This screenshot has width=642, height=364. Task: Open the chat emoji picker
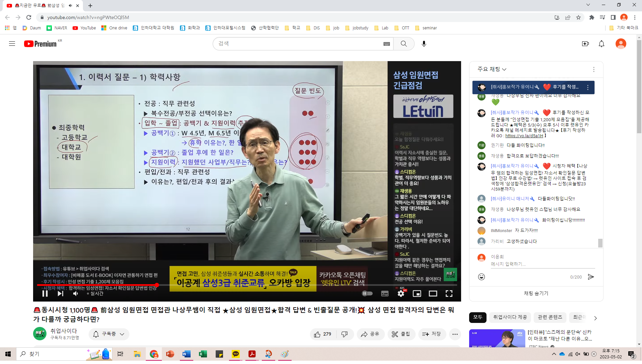pyautogui.click(x=481, y=277)
